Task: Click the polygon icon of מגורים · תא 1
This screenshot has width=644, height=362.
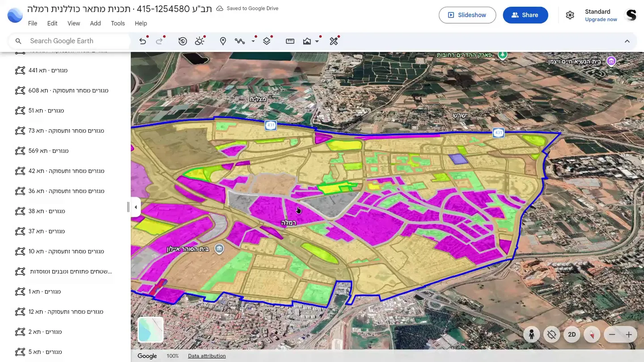Action: 20,291
